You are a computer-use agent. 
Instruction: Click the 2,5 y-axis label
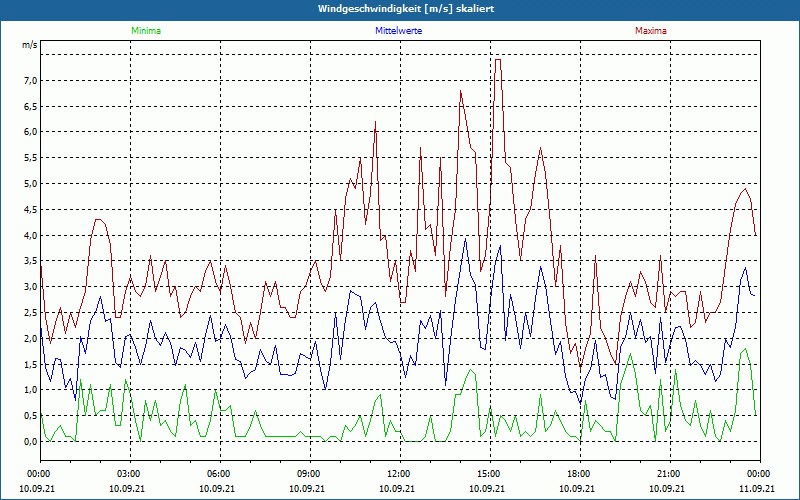tap(31, 312)
